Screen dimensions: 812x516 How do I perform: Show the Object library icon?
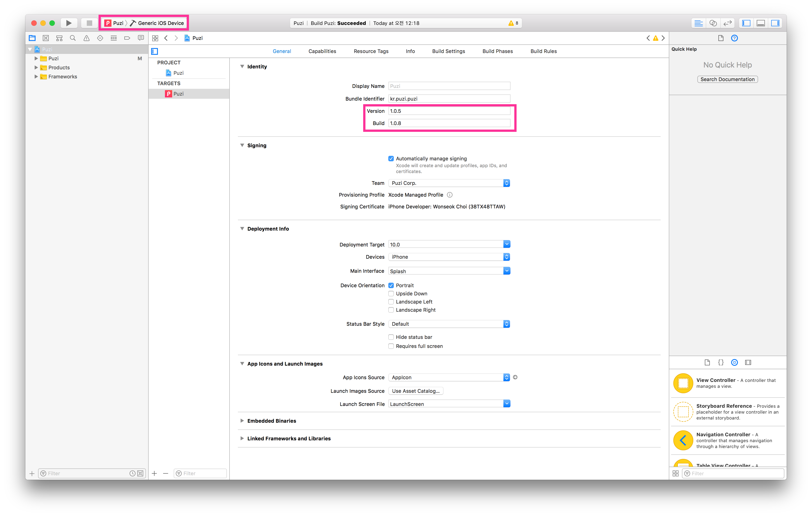[735, 362]
